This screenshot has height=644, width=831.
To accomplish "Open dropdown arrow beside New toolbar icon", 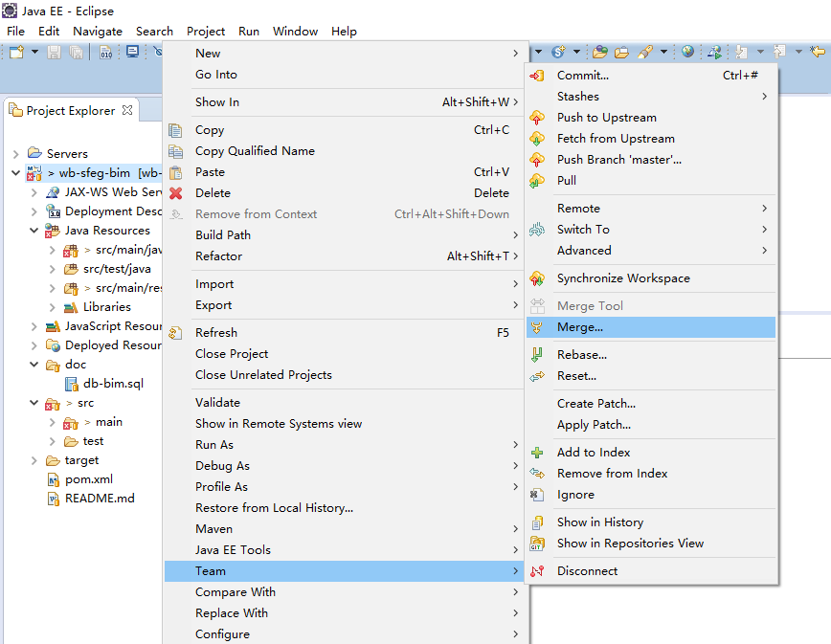I will [35, 52].
